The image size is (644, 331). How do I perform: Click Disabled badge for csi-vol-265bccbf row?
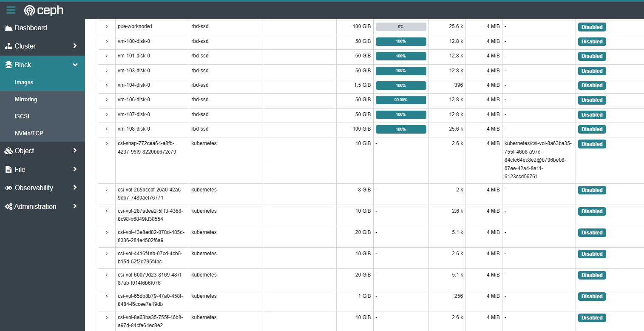(x=592, y=190)
